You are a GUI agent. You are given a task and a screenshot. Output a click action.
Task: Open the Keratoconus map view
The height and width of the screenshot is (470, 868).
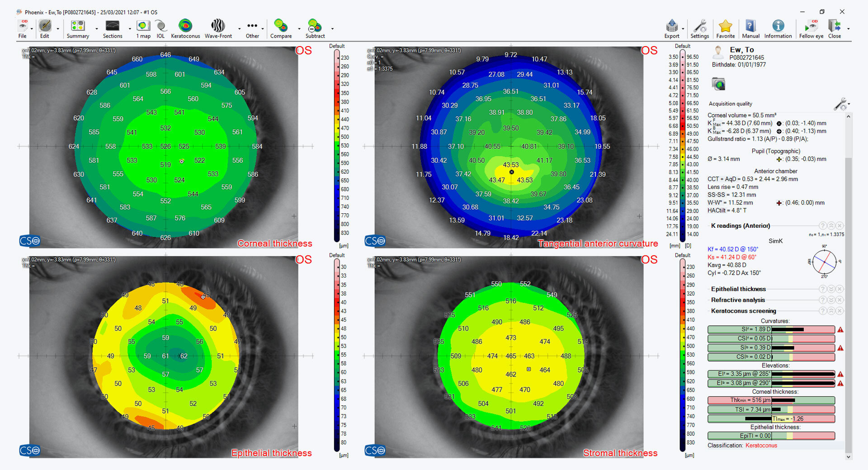click(x=185, y=28)
